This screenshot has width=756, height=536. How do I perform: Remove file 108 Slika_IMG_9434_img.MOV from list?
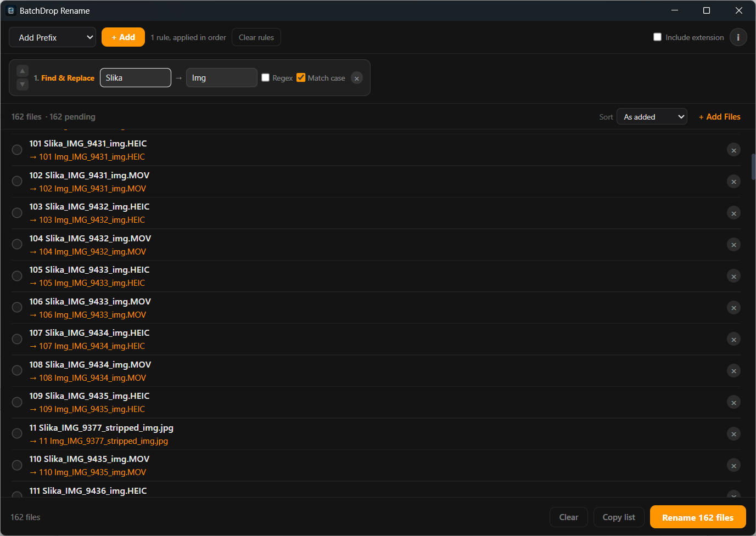(x=733, y=371)
